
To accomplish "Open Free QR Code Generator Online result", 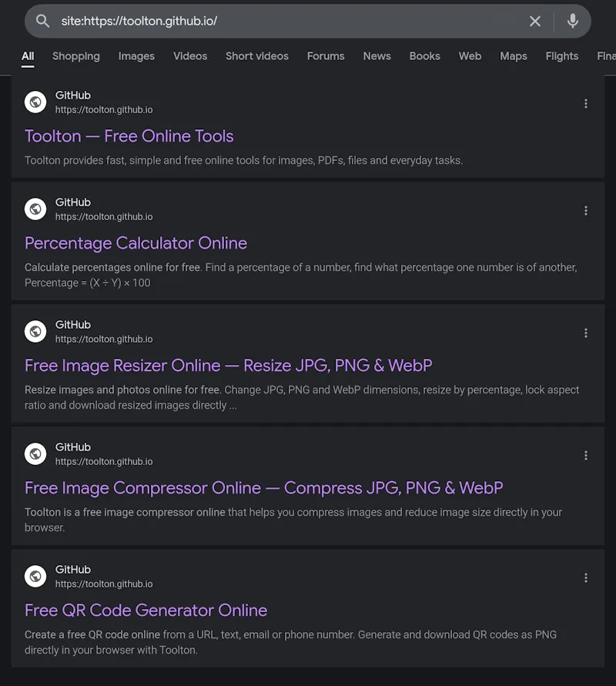I will pos(146,611).
